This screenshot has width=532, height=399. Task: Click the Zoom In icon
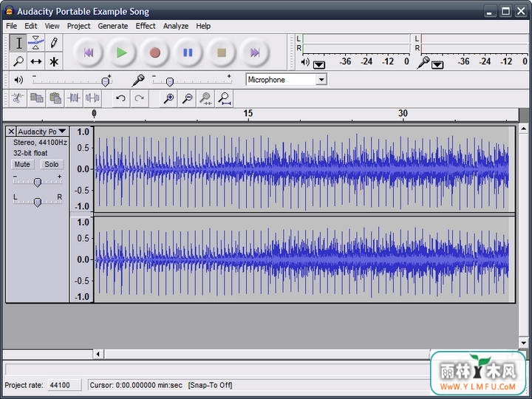coord(168,98)
